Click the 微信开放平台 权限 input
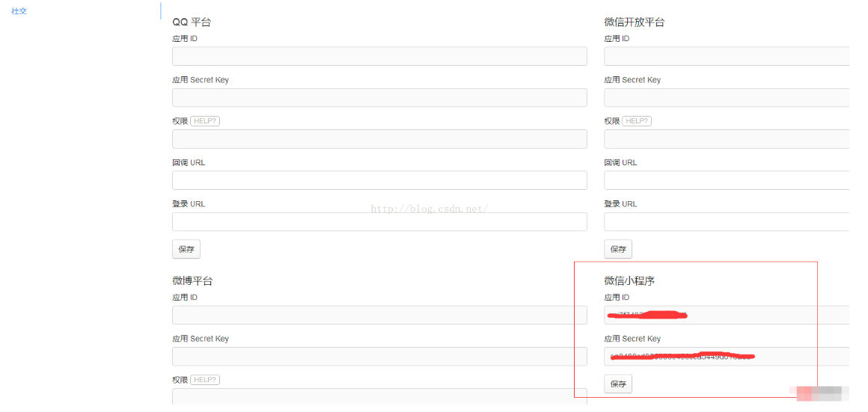The image size is (868, 412). coord(727,139)
